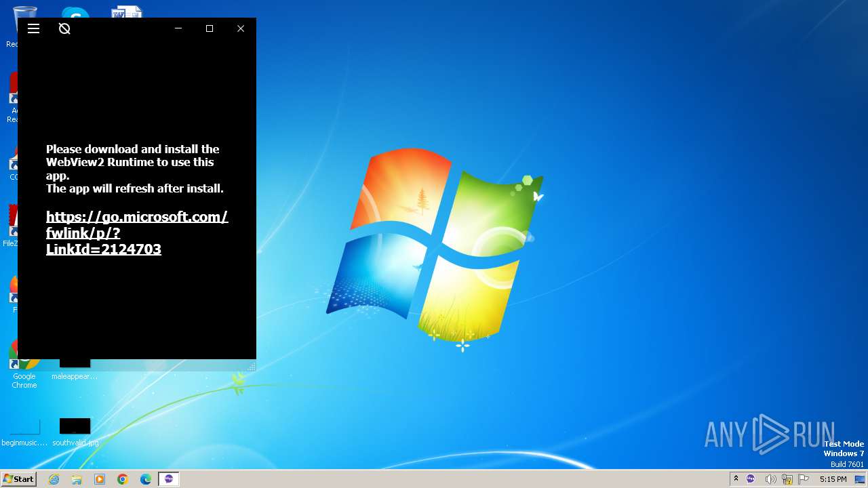The width and height of the screenshot is (868, 488).
Task: Minimize the WebView2 app window
Action: pos(178,28)
